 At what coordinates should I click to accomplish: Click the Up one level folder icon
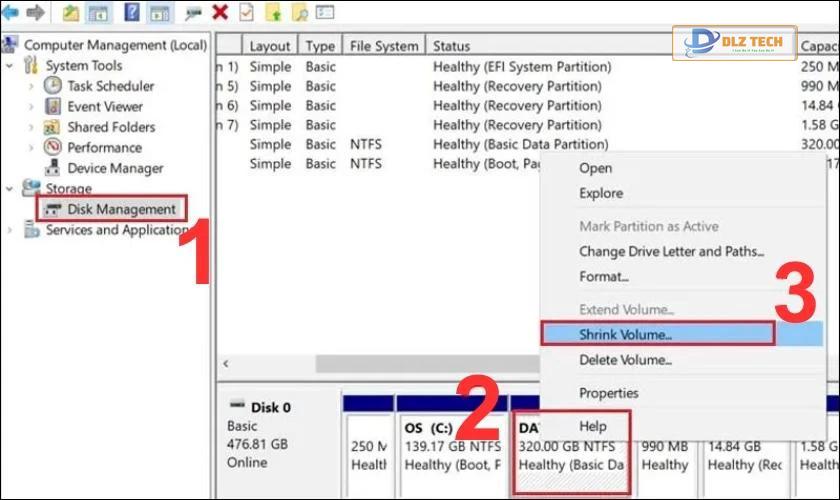click(x=71, y=12)
